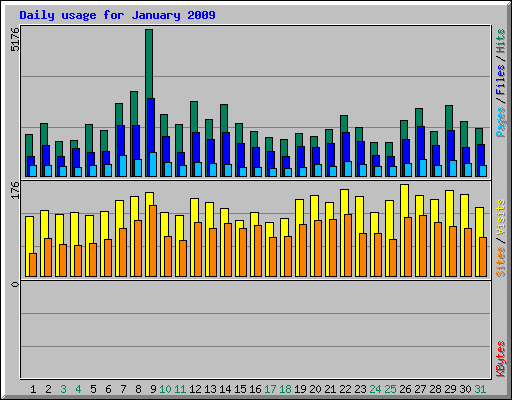Click day label 6 on the x-axis
This screenshot has height=400, width=512.
108,389
